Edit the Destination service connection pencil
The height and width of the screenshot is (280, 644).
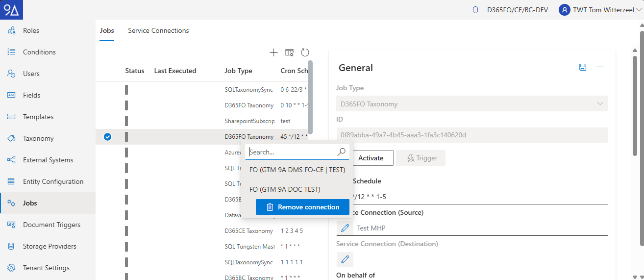tap(345, 259)
